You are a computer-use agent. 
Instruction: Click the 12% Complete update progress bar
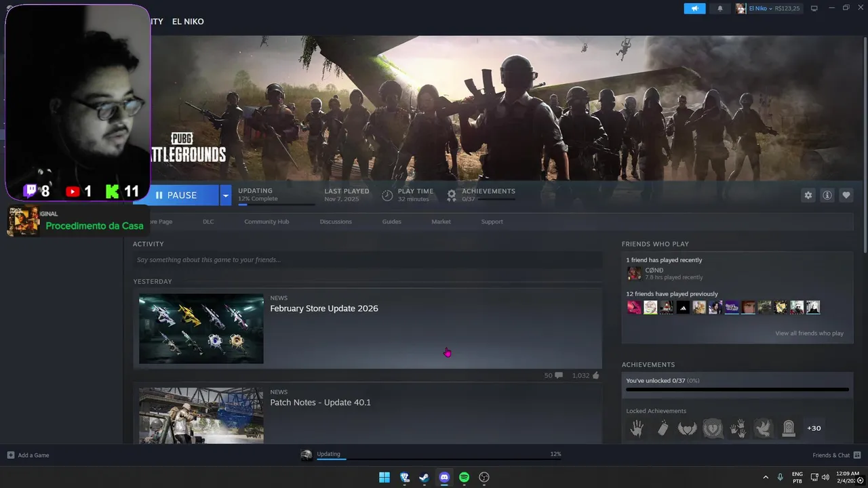[x=277, y=204]
